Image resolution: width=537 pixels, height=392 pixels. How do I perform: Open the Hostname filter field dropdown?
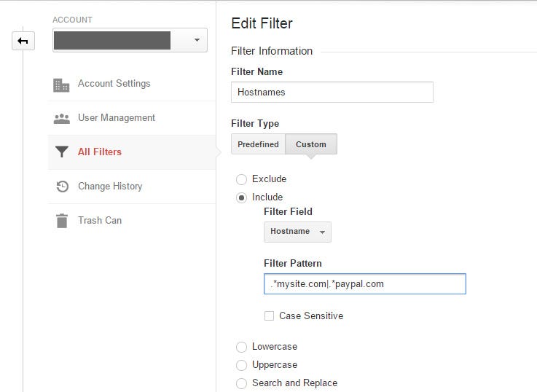click(x=297, y=232)
